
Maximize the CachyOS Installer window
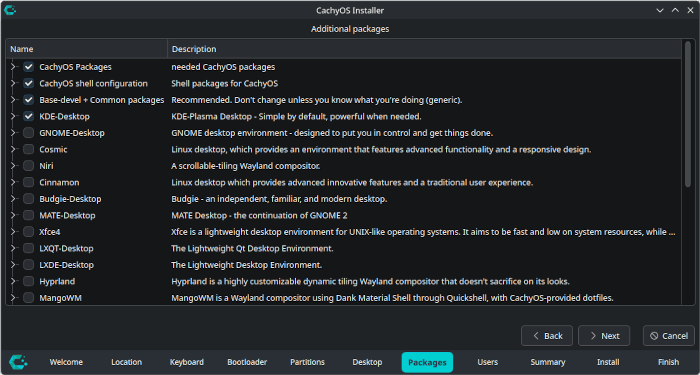pyautogui.click(x=675, y=10)
